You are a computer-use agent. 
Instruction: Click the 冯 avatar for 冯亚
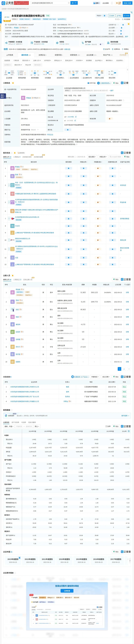12,258
